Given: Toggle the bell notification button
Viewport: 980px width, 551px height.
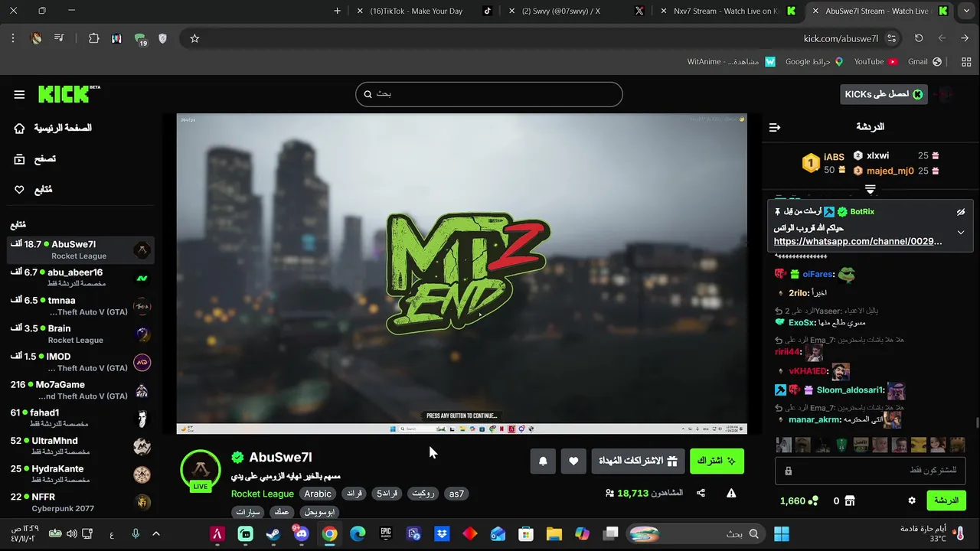Looking at the screenshot, I should coord(543,461).
